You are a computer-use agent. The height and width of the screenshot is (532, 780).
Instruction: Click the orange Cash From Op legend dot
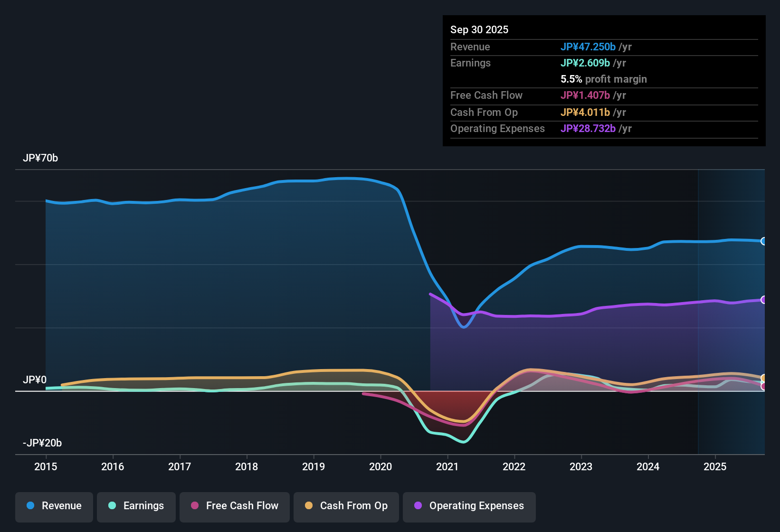pyautogui.click(x=309, y=506)
